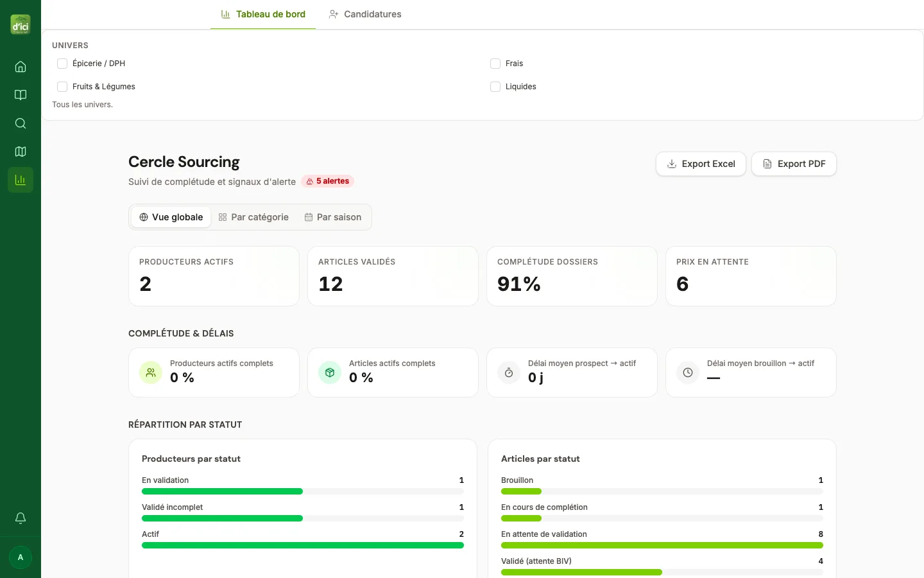924x578 pixels.
Task: Click the Producteurs actifs card
Action: pyautogui.click(x=214, y=276)
